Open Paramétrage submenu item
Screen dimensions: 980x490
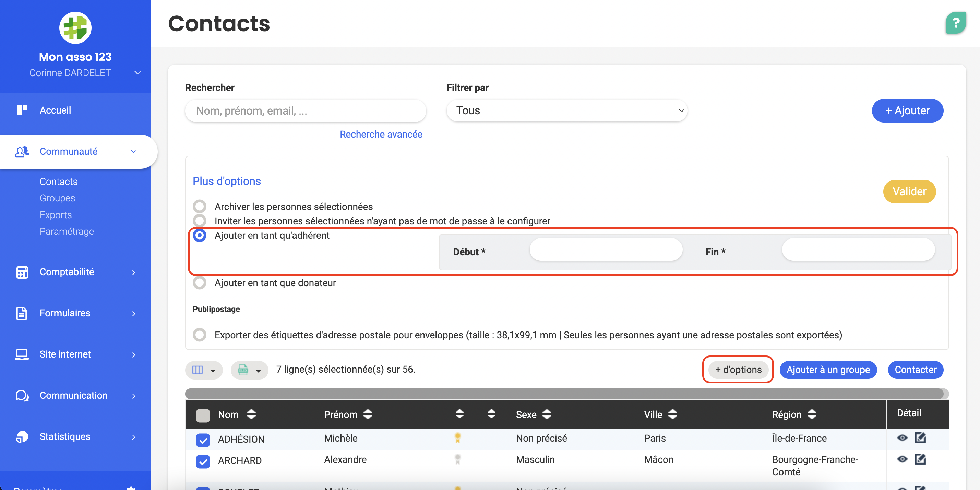click(x=67, y=231)
